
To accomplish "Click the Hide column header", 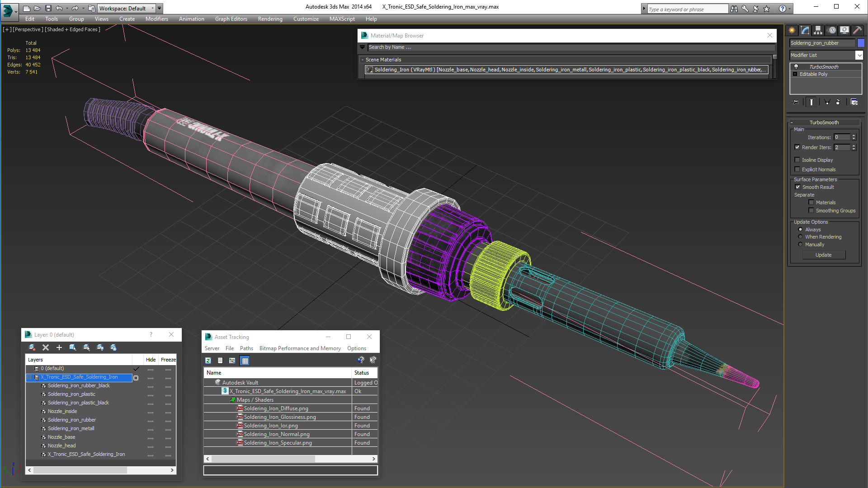I will 151,360.
